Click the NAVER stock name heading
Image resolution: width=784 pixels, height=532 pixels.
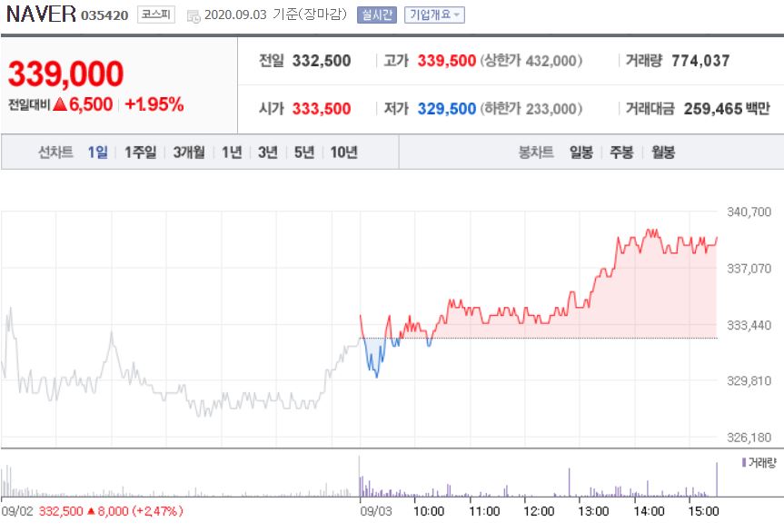click(x=41, y=14)
